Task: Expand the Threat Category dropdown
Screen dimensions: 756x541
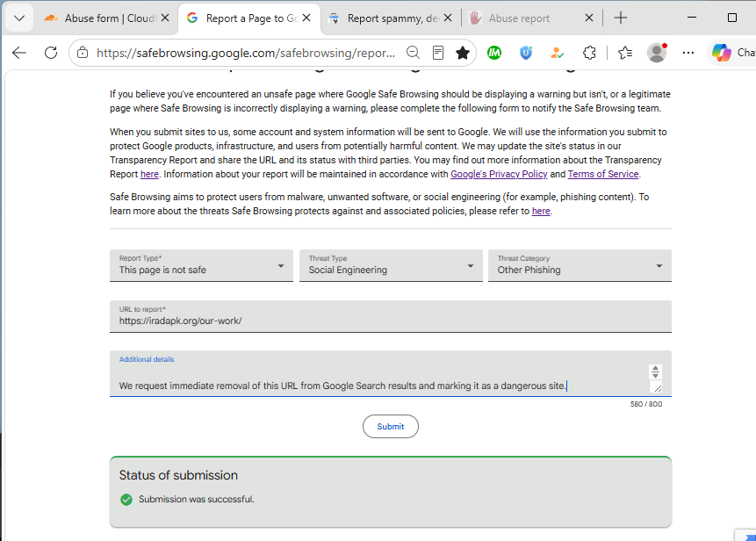Action: click(x=580, y=265)
